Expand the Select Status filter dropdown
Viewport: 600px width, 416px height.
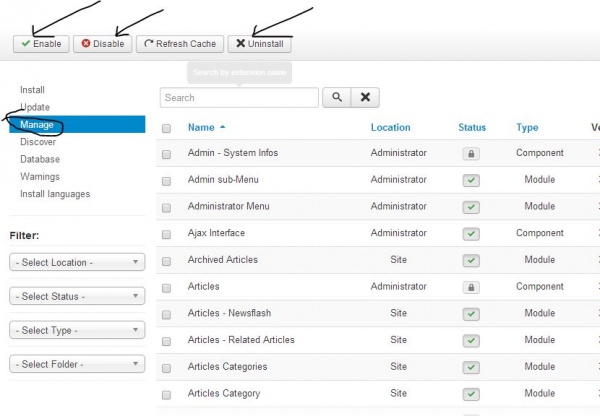click(x=77, y=296)
